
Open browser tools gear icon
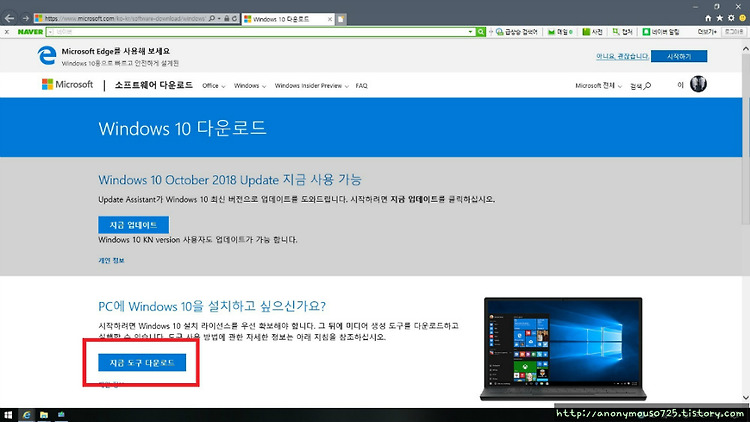[x=731, y=18]
